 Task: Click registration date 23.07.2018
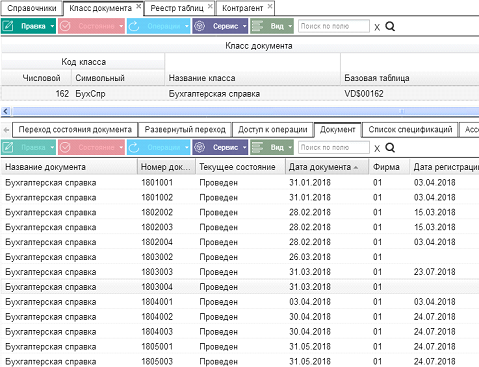coord(435,272)
